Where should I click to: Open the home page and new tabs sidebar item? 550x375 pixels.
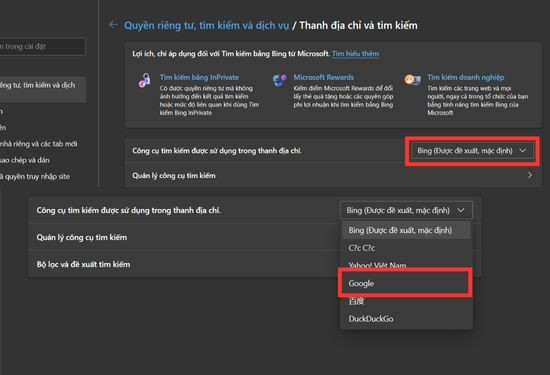pyautogui.click(x=39, y=144)
